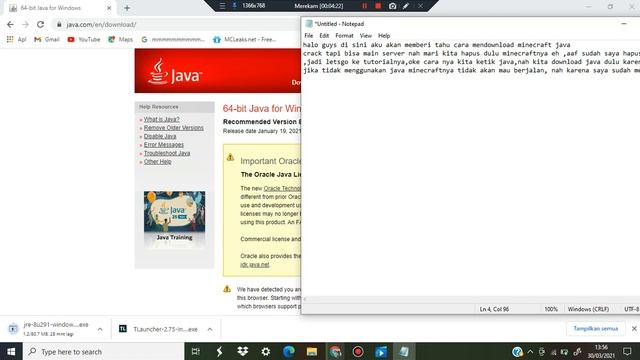This screenshot has width=640, height=360.
Task: Open the Movies & TV app on the taskbar
Action: point(381,351)
